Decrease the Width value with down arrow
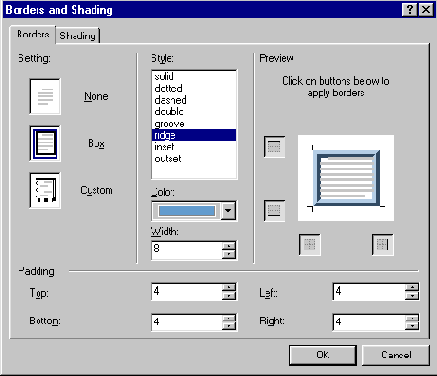Image resolution: width=437 pixels, height=376 pixels. [x=229, y=255]
